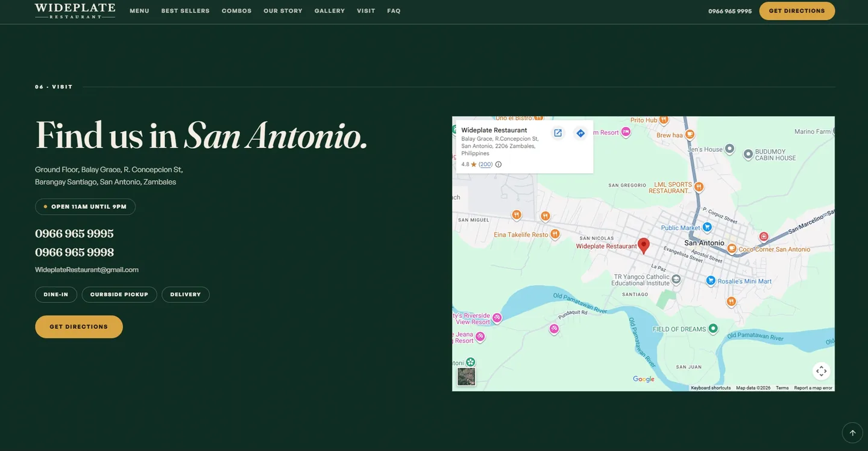
Task: Open the (200) reviews link in map card
Action: pyautogui.click(x=486, y=164)
